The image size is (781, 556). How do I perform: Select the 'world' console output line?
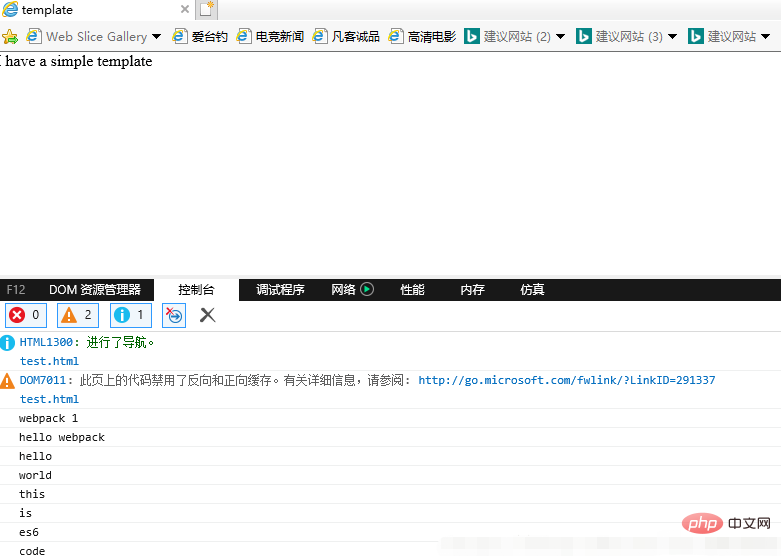coord(390,475)
